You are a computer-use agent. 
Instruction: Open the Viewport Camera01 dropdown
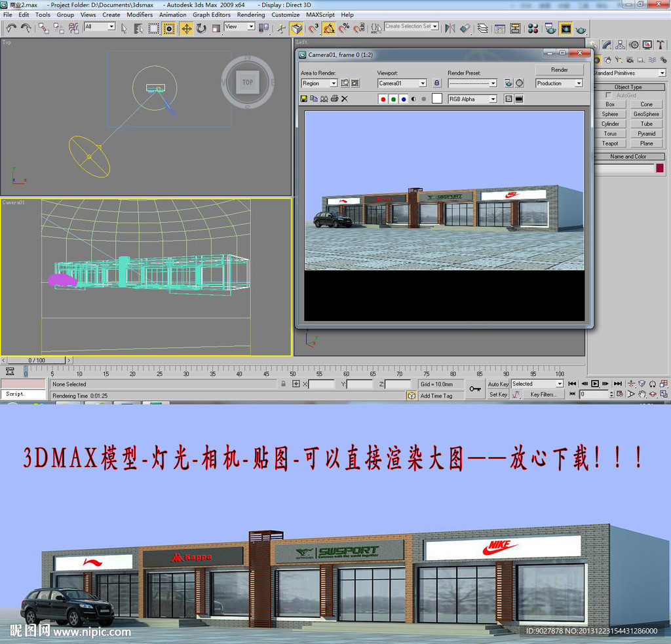tap(402, 83)
